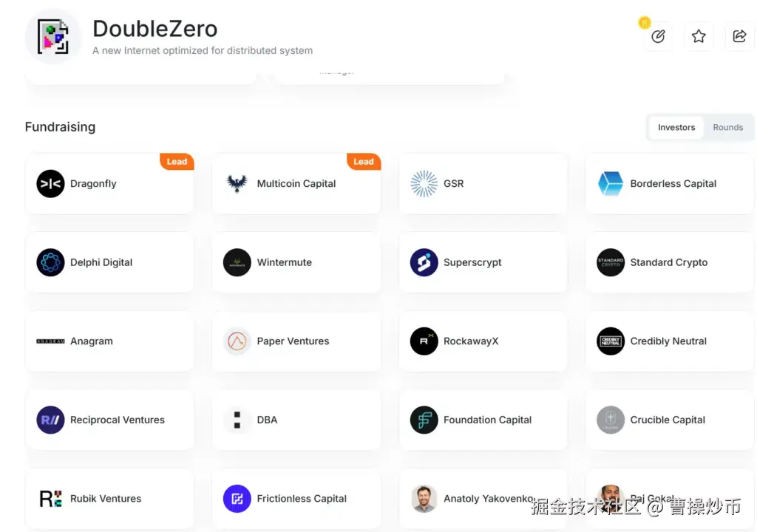The height and width of the screenshot is (532, 757).
Task: Click the GSR starburst logo
Action: (x=424, y=183)
